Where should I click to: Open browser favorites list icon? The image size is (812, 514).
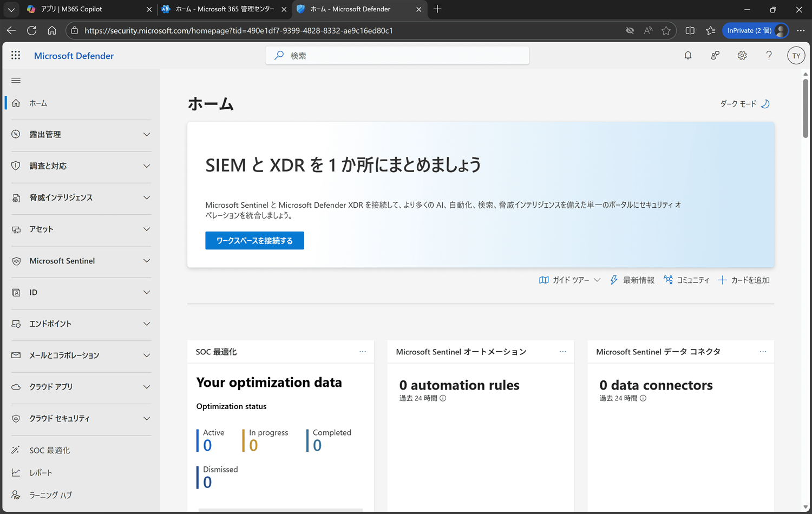(711, 30)
